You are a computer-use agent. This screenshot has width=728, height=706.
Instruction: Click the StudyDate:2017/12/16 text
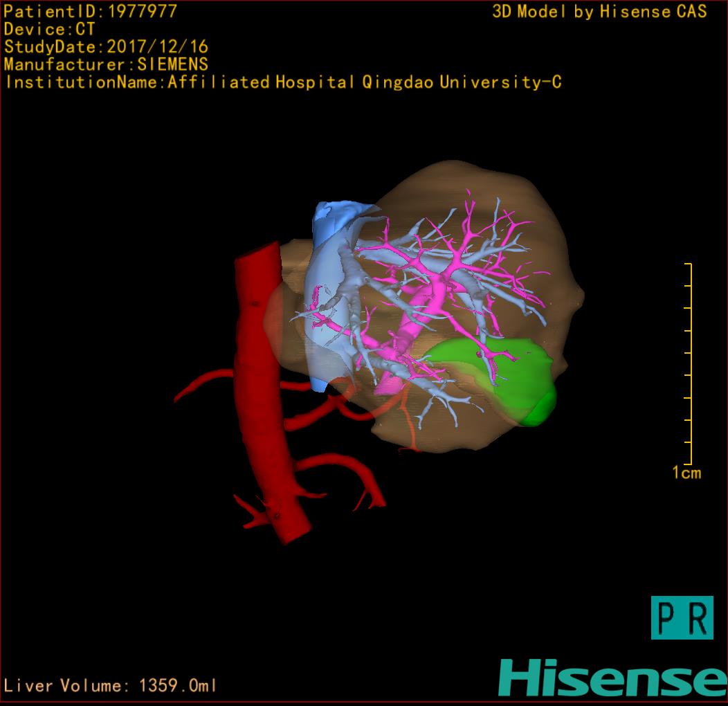pyautogui.click(x=106, y=48)
